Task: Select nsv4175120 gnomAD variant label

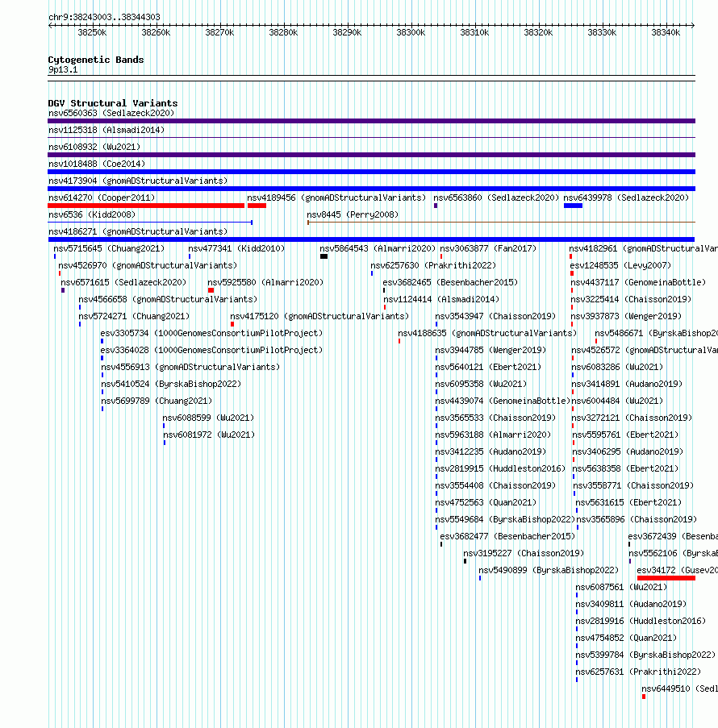Action: pos(319,317)
